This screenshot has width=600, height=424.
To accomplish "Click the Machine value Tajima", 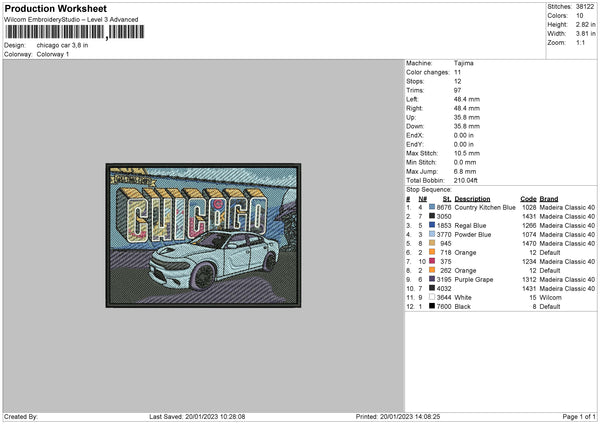I will point(464,63).
